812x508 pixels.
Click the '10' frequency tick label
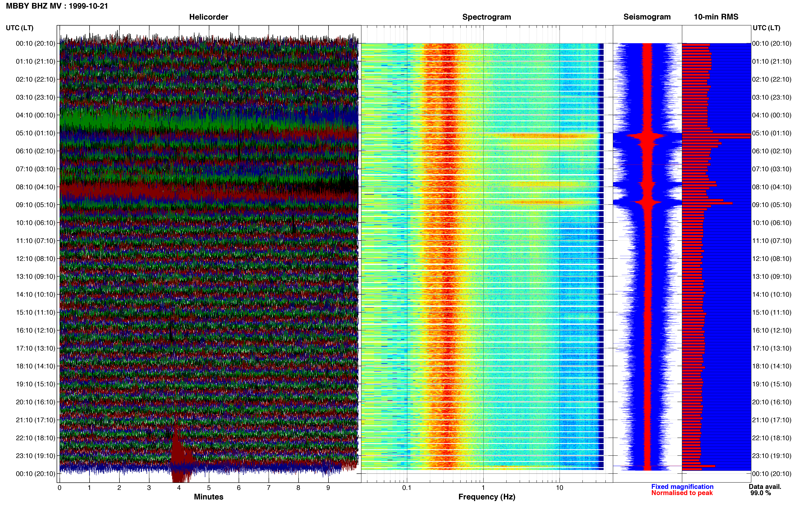[x=559, y=488]
